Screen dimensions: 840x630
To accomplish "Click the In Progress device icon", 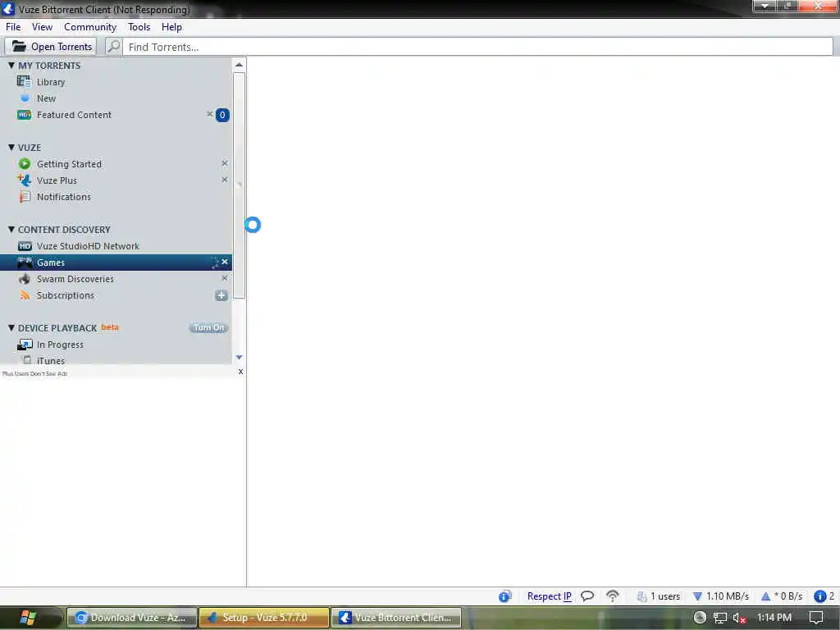I will [x=25, y=345].
